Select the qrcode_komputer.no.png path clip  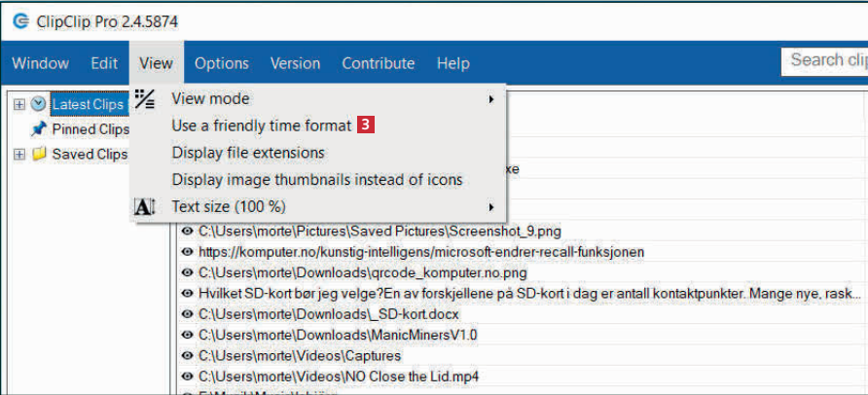[x=363, y=272]
